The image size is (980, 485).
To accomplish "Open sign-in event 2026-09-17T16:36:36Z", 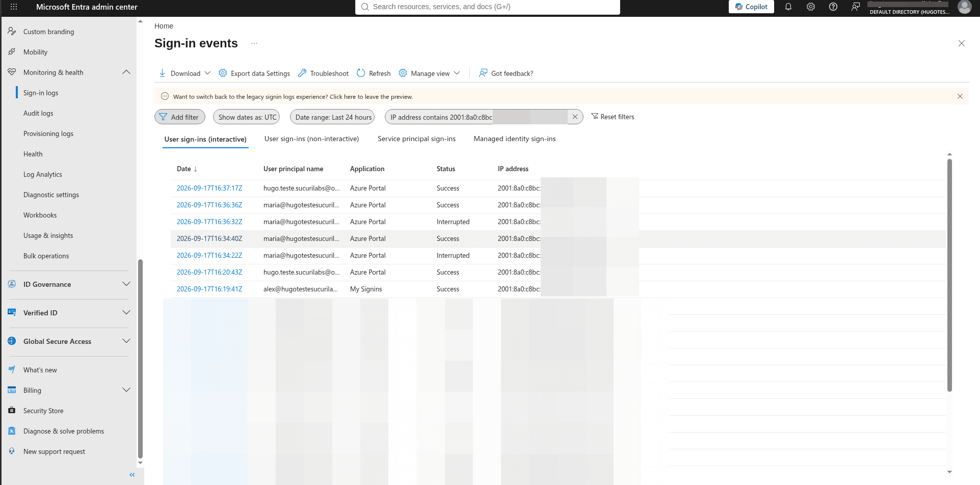I will [x=209, y=205].
